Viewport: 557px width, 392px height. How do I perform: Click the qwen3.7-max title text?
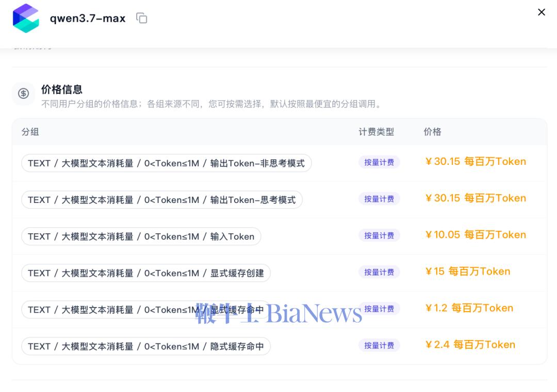point(88,18)
